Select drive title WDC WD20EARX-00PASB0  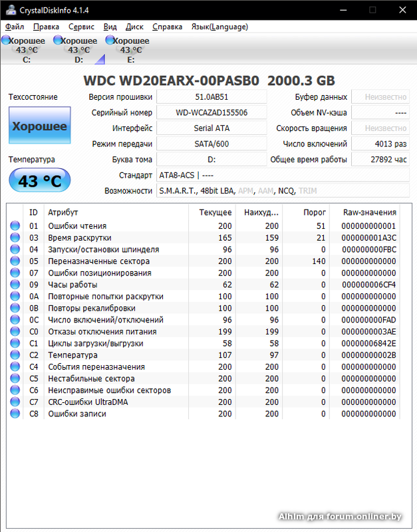(x=171, y=80)
